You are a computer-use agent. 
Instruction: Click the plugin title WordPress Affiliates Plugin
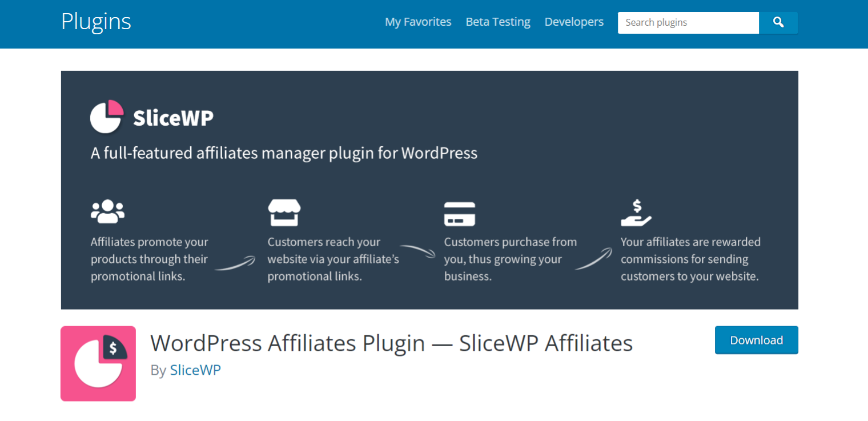pos(391,343)
